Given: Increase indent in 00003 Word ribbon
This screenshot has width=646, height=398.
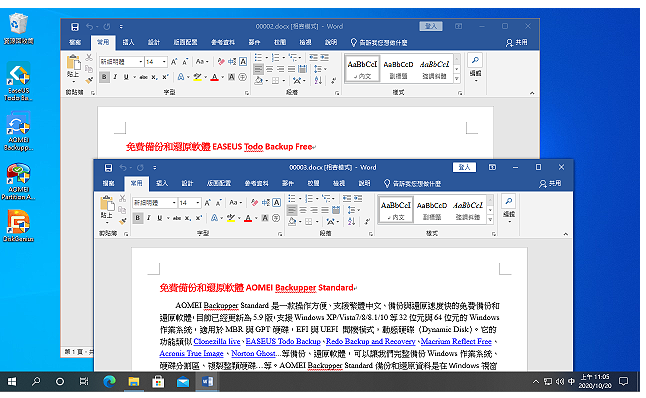Looking at the screenshot, I should pos(358,198).
